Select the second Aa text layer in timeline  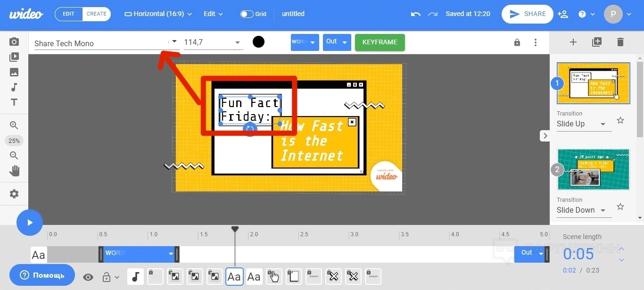tap(254, 277)
